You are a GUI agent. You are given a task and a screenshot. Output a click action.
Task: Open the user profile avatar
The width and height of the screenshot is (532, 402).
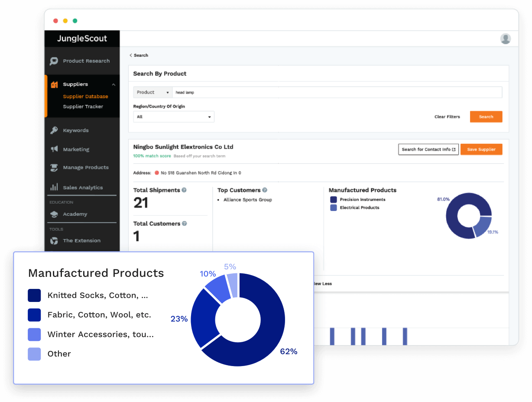pos(505,39)
